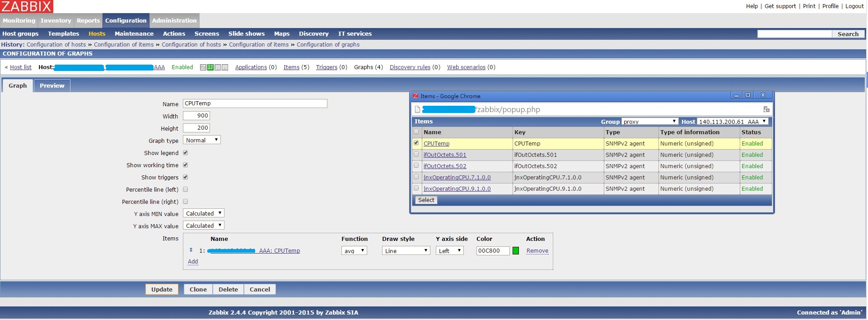Click the Search button
The image size is (868, 320).
848,34
